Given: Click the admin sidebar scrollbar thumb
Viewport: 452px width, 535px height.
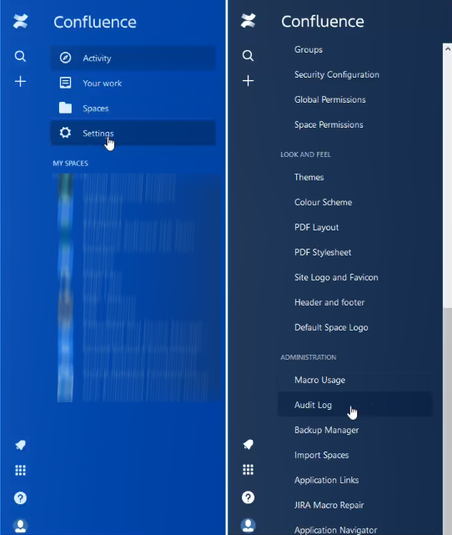Looking at the screenshot, I should pos(448,421).
